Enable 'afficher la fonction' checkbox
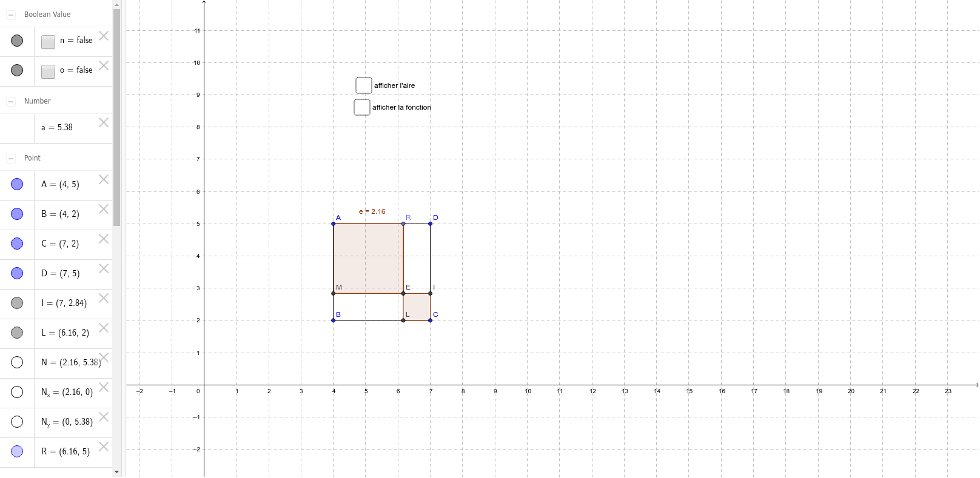This screenshot has height=478, width=980. click(362, 107)
